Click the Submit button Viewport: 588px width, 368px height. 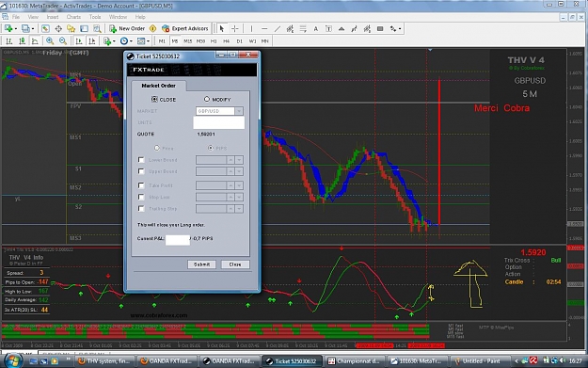pos(201,264)
